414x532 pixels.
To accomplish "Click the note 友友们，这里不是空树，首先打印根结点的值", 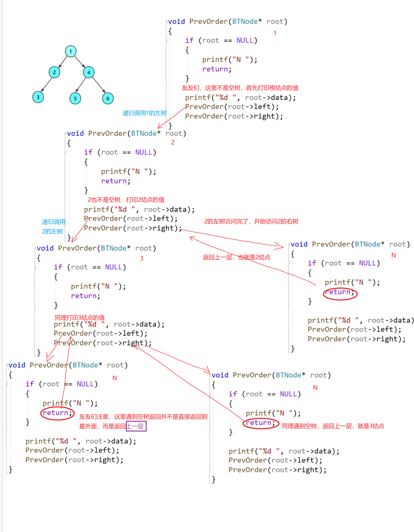I will coord(240,88).
